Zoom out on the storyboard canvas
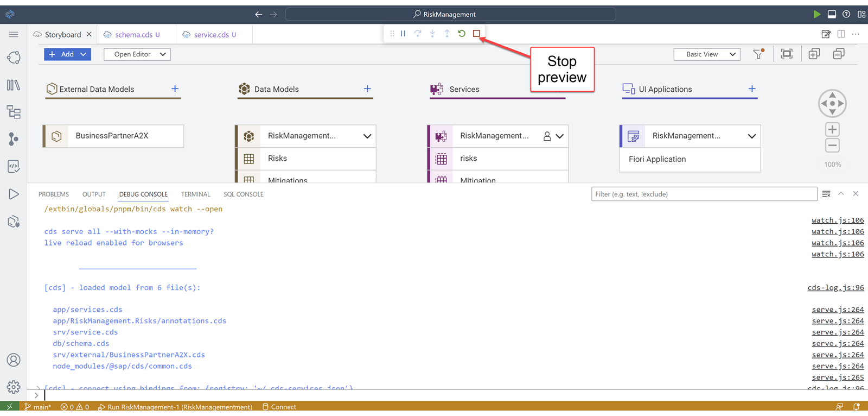The width and height of the screenshot is (868, 416). pos(832,146)
